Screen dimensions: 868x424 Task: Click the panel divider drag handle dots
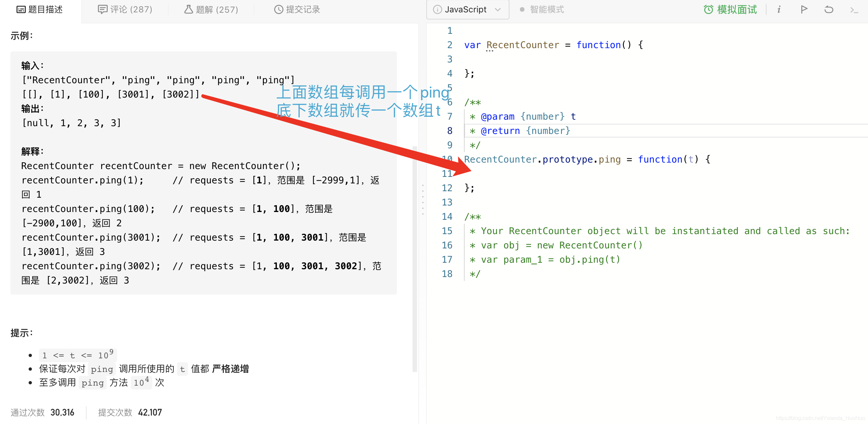pyautogui.click(x=423, y=199)
